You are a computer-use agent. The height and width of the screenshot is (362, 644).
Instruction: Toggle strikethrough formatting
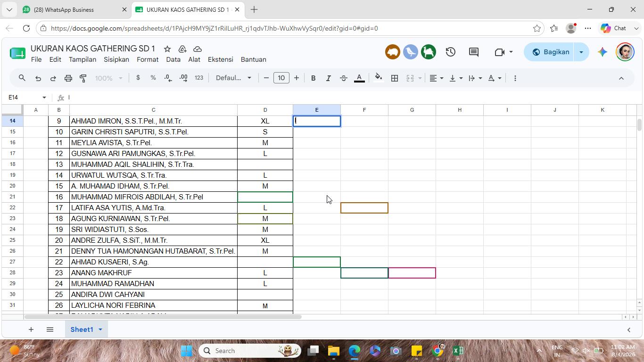[344, 78]
